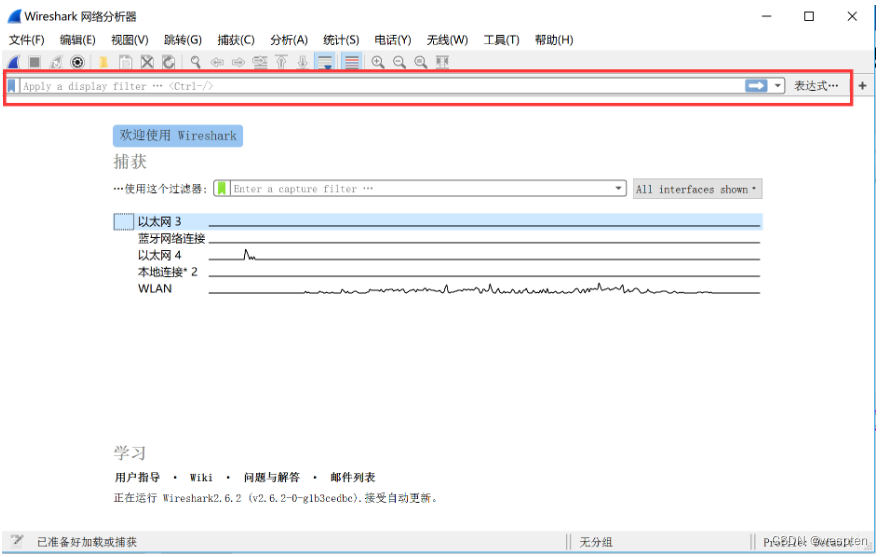883x557 pixels.
Task: Click the Apply a display filter field
Action: 382,86
